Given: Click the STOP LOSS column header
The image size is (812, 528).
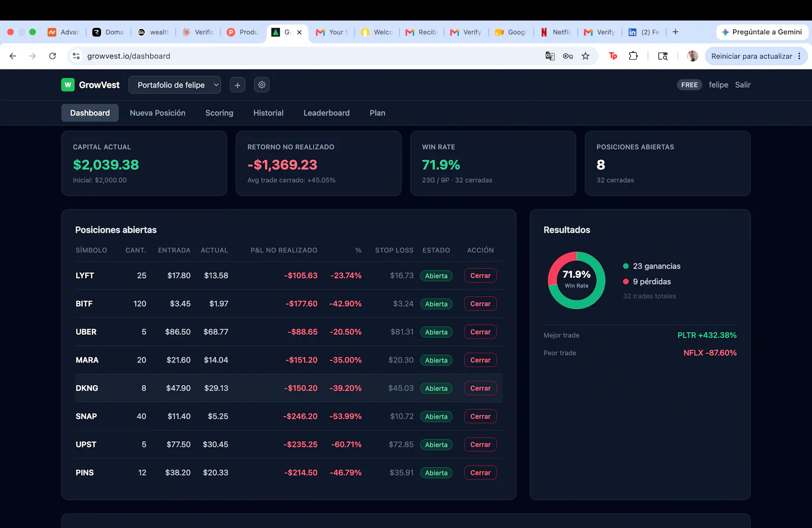Looking at the screenshot, I should 394,250.
